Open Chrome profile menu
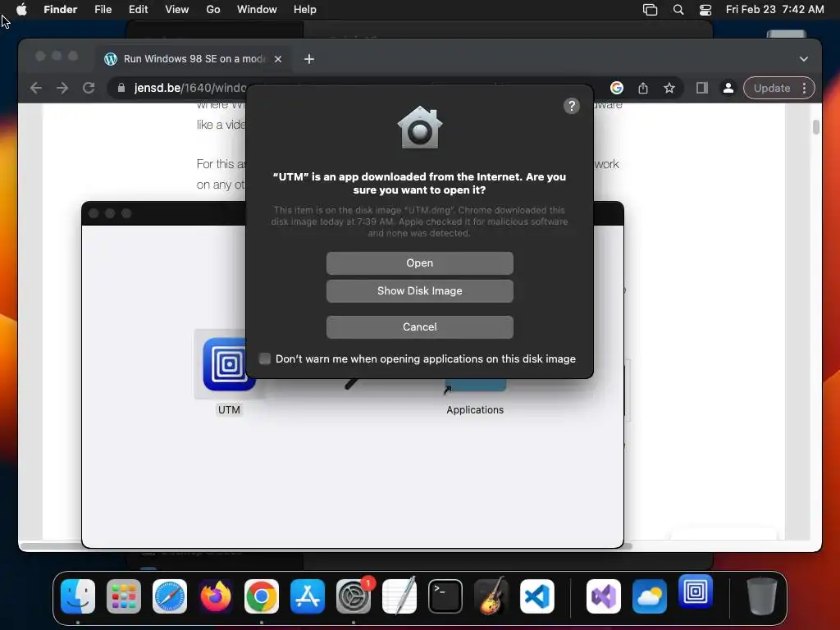The image size is (840, 630). click(x=728, y=88)
